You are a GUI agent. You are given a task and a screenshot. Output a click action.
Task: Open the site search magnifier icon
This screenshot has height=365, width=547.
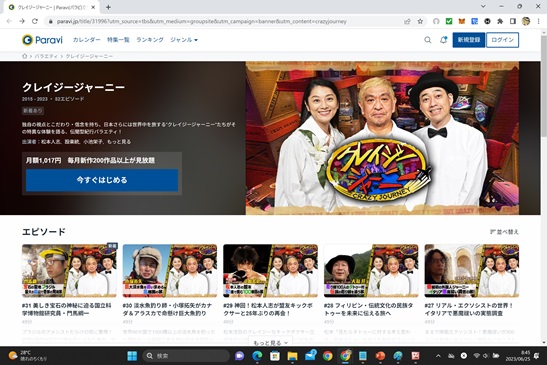pos(428,40)
